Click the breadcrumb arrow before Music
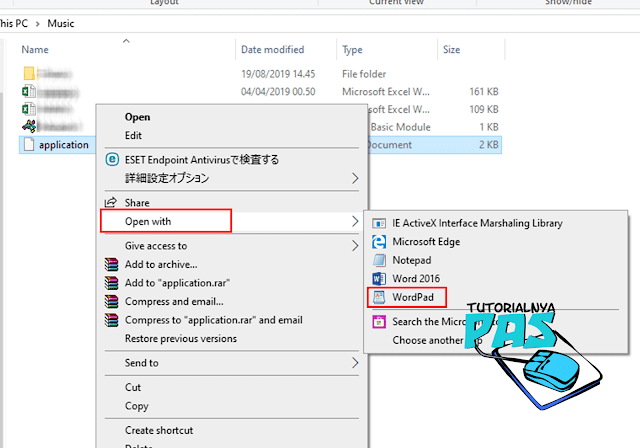Viewport: 640px width, 448px height. (38, 24)
